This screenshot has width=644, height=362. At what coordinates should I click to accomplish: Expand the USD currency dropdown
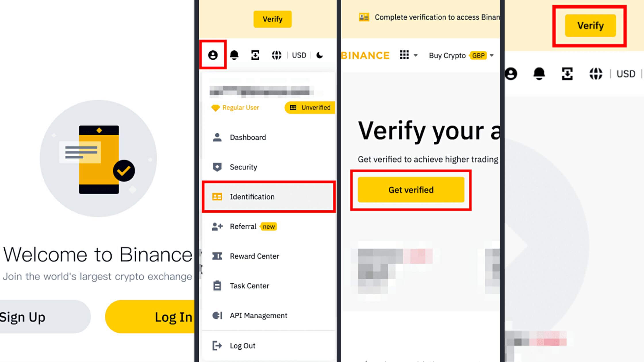click(x=300, y=55)
